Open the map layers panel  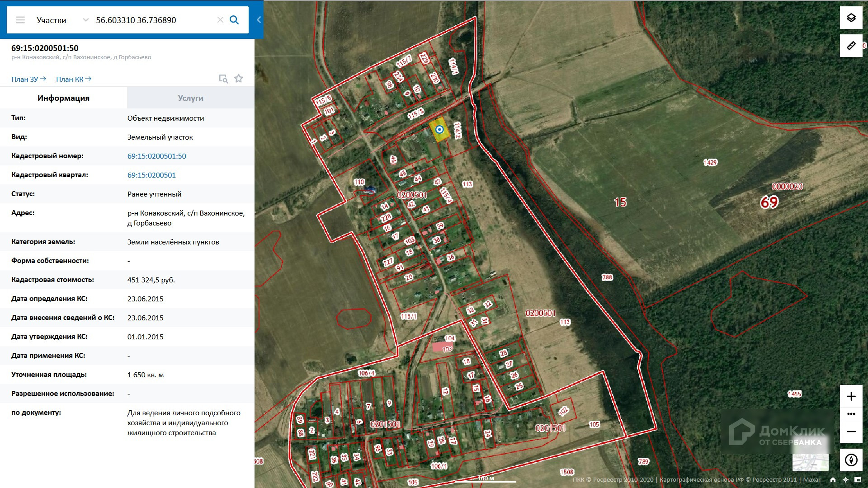851,18
